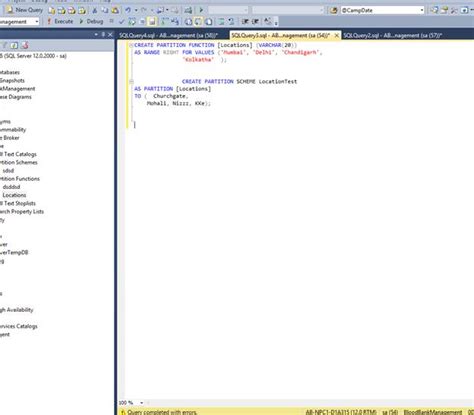474x415 pixels.
Task: Click the Cancel Executing Query square icon
Action: pos(112,22)
